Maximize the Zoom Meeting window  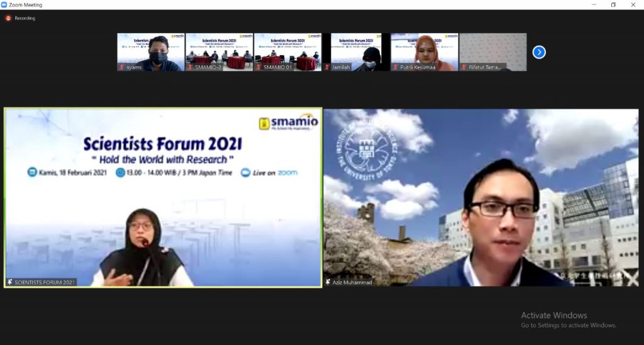pyautogui.click(x=613, y=4)
